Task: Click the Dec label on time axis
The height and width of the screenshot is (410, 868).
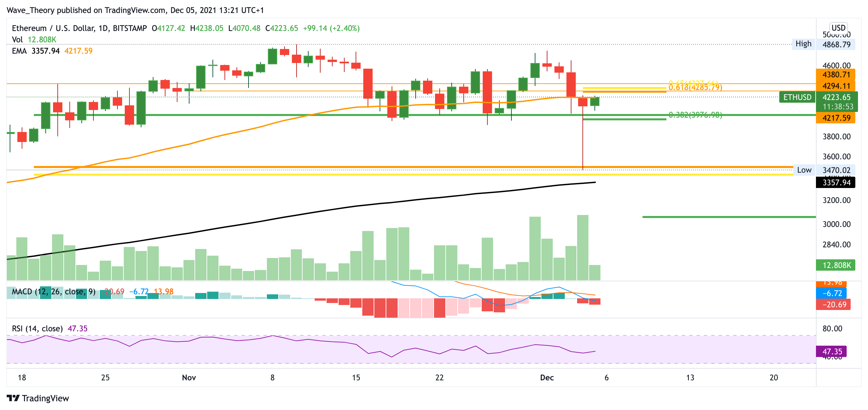Action: [x=546, y=377]
